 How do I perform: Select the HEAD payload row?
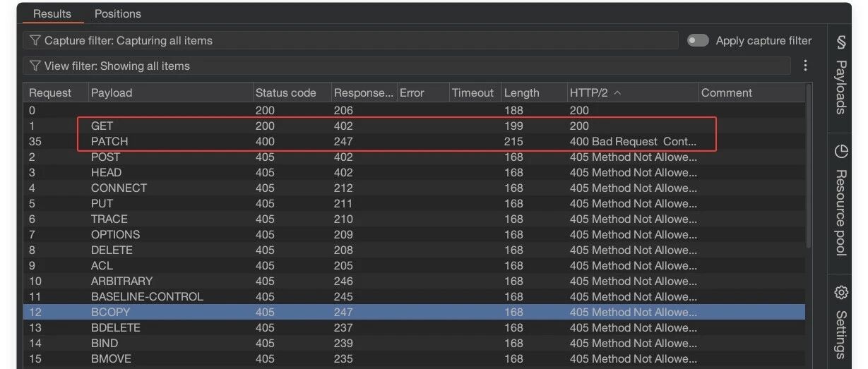pyautogui.click(x=414, y=172)
